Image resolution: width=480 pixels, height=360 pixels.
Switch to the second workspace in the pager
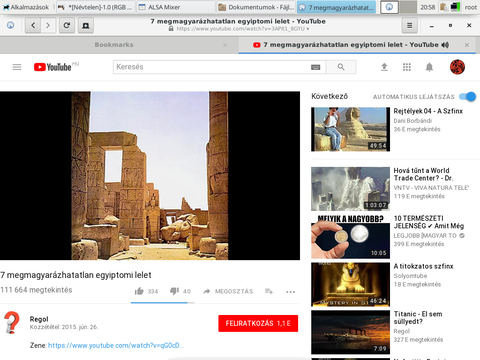coord(408,7)
